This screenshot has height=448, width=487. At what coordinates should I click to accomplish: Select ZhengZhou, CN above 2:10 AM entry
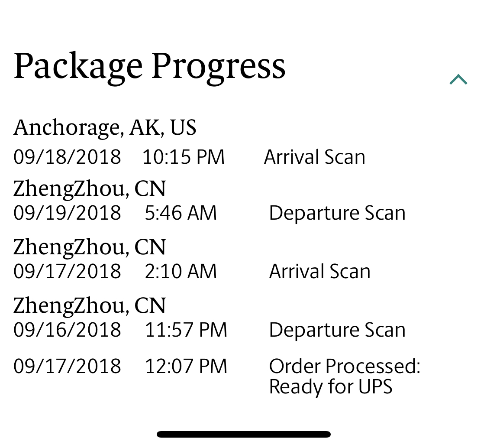(90, 247)
